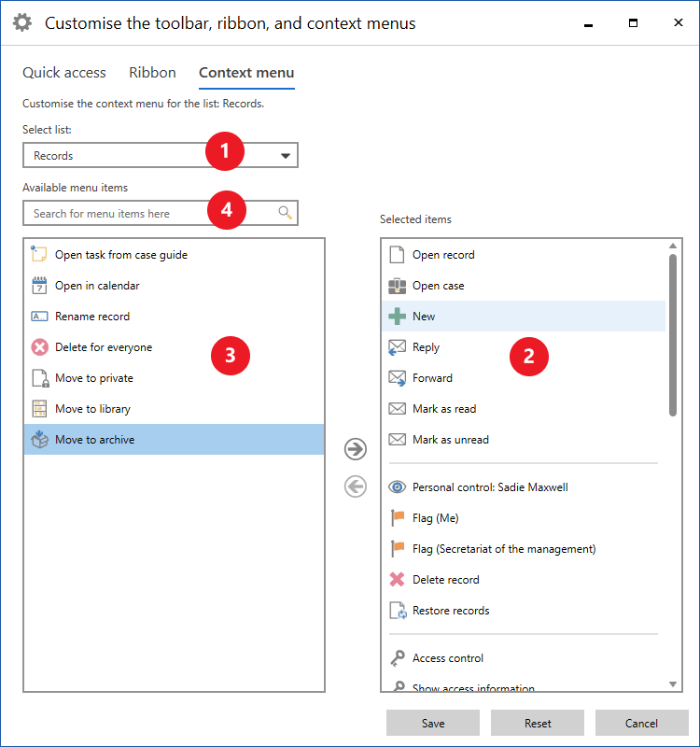Select Move to archive in available items

point(112,439)
